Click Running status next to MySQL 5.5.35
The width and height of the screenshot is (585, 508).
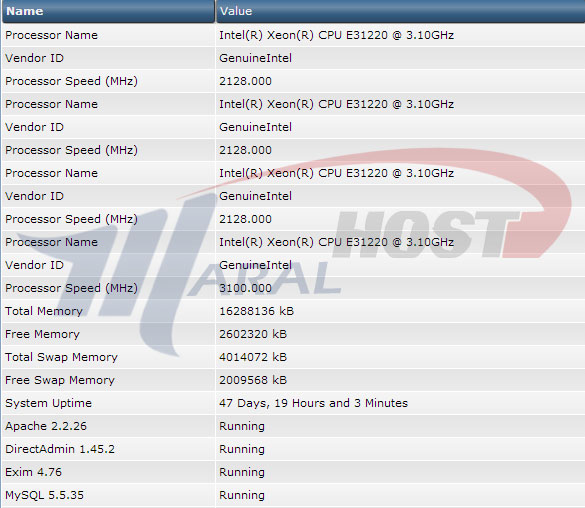242,495
